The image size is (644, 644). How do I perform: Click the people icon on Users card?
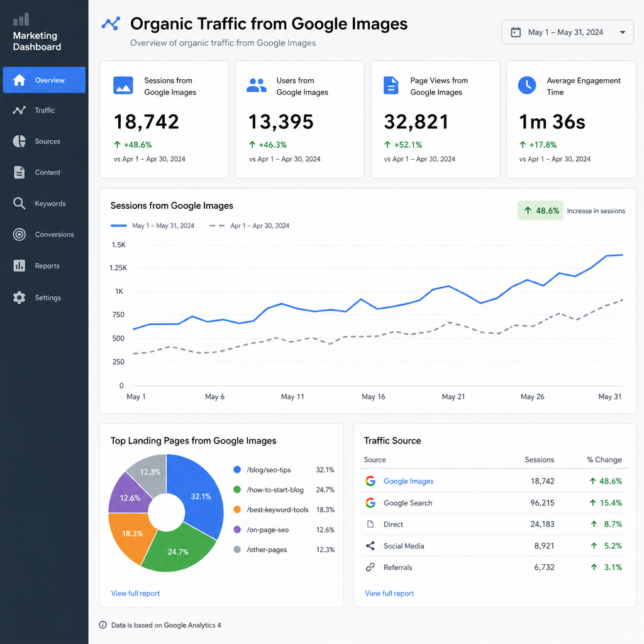pyautogui.click(x=257, y=86)
